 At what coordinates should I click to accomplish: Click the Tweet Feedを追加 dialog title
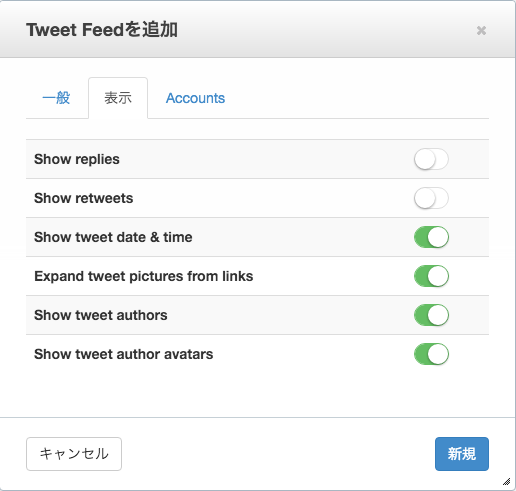[102, 30]
